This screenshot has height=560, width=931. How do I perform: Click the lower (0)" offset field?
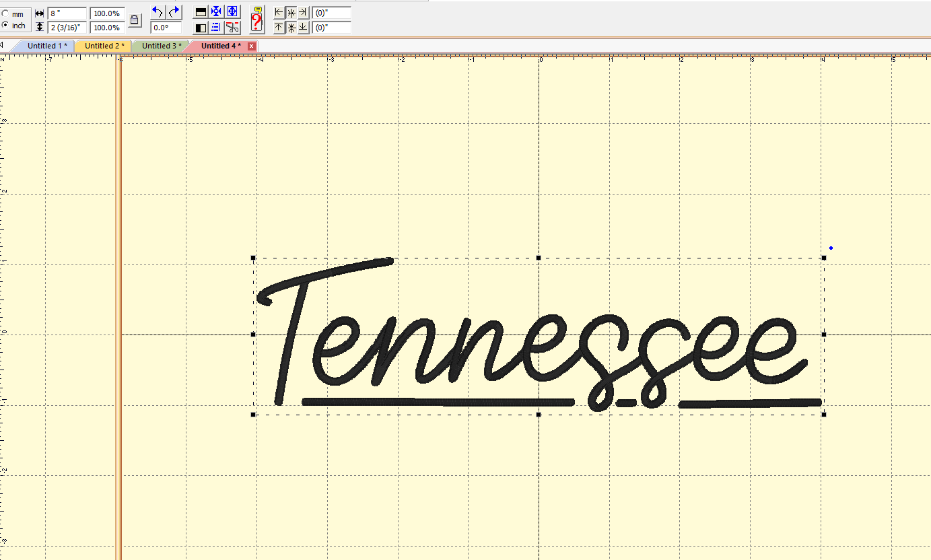(x=332, y=28)
